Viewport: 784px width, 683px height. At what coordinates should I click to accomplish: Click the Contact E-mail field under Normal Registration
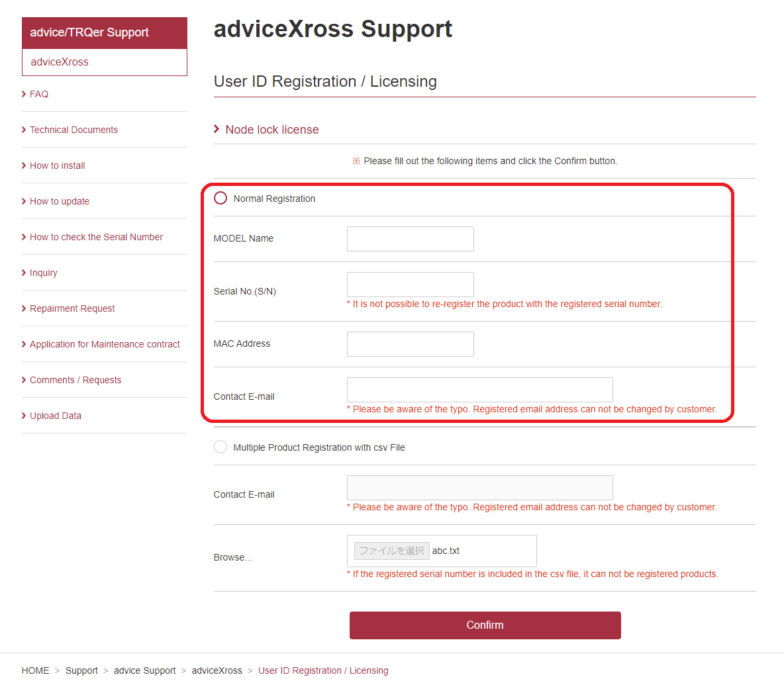click(x=479, y=390)
